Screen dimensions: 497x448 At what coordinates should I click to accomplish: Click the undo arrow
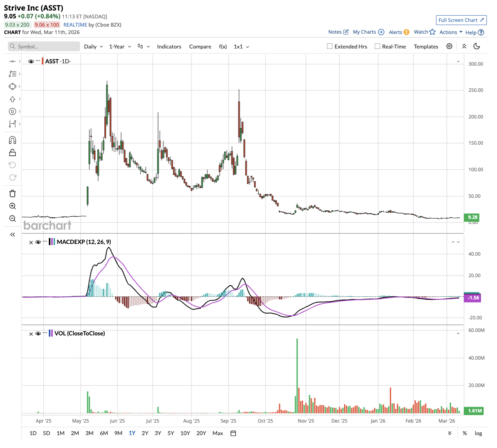click(x=13, y=165)
